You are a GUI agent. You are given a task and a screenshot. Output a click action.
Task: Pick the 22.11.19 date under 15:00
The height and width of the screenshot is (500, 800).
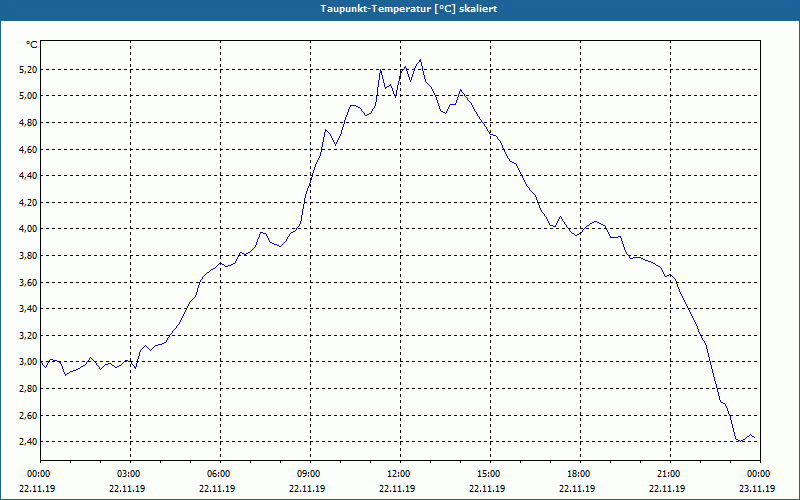pyautogui.click(x=487, y=488)
